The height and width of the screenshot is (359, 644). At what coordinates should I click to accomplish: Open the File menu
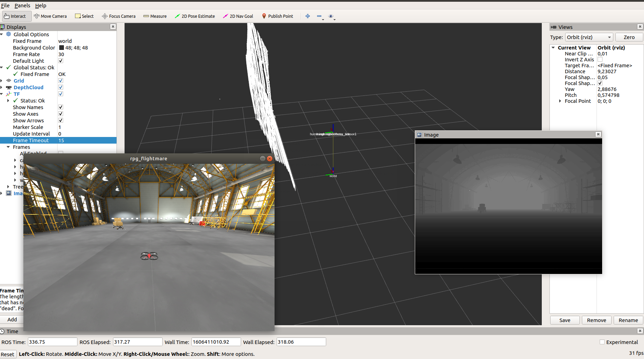[x=5, y=5]
